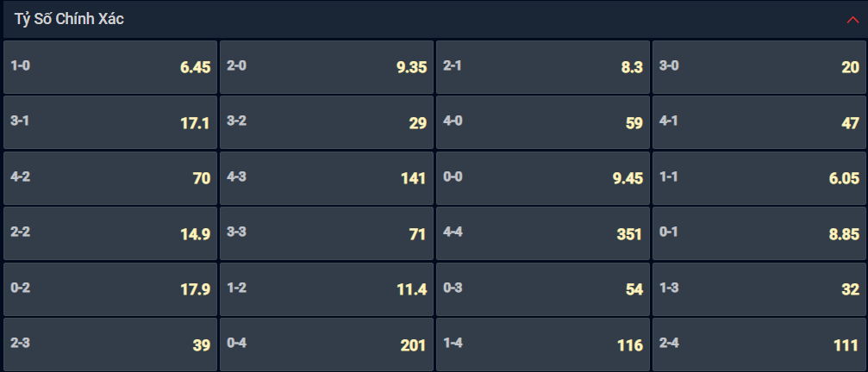This screenshot has width=868, height=372.
Task: Choose the 4-3 score at 141
Action: coord(327,178)
